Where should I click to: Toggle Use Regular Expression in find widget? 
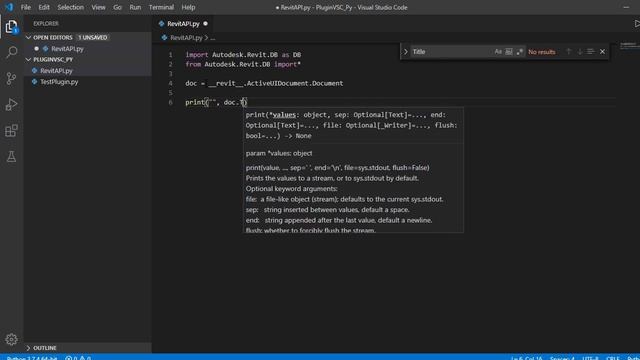tap(519, 52)
